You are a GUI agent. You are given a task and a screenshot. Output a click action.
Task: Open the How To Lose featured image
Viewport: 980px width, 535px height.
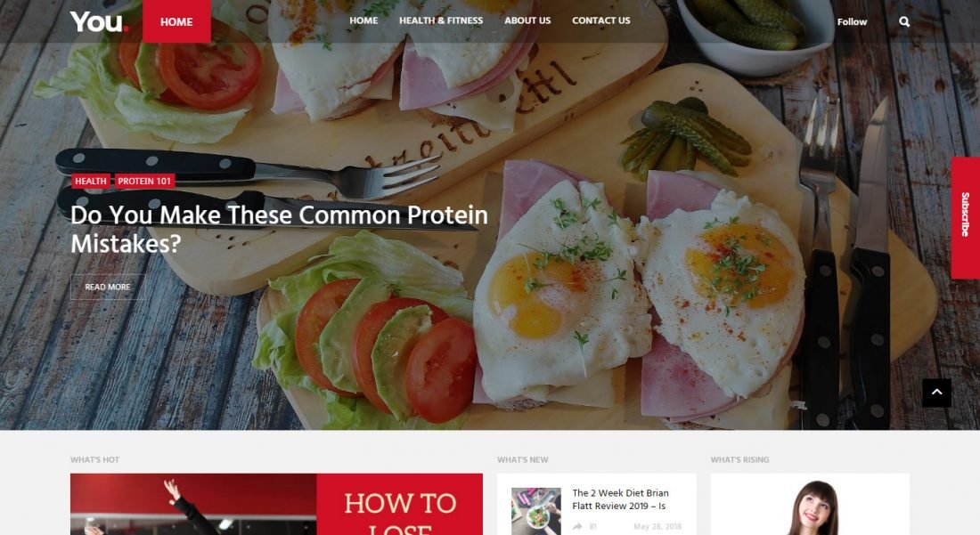pyautogui.click(x=276, y=504)
